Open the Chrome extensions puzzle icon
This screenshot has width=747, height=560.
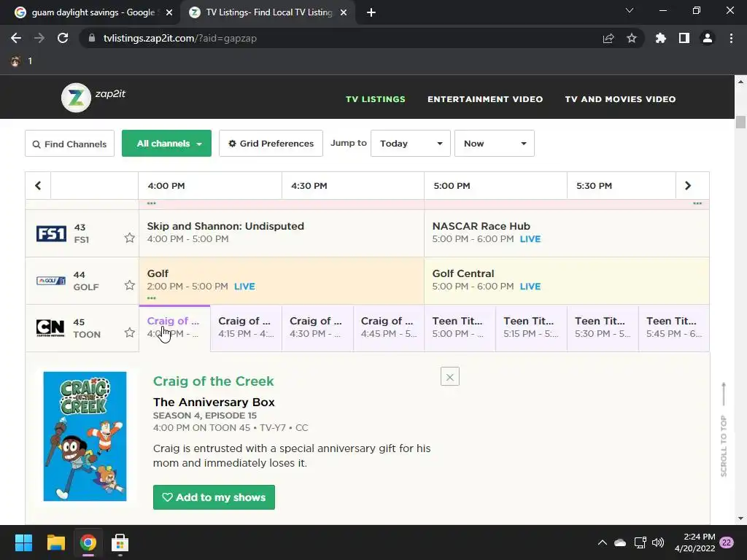[661, 38]
